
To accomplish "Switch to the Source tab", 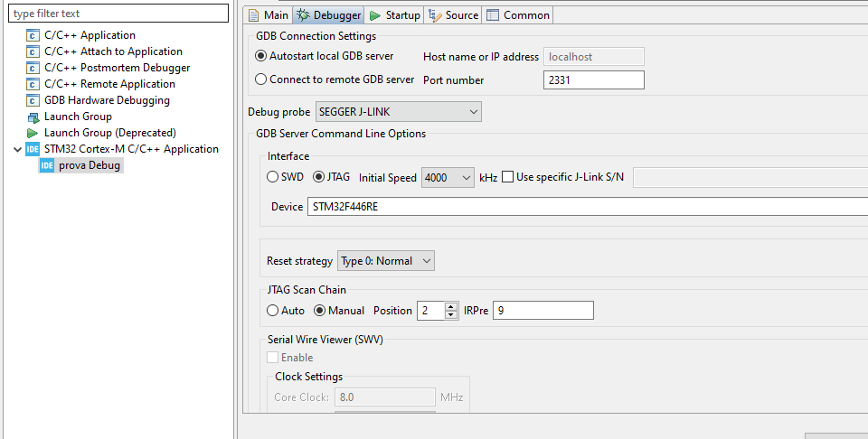I will 453,15.
